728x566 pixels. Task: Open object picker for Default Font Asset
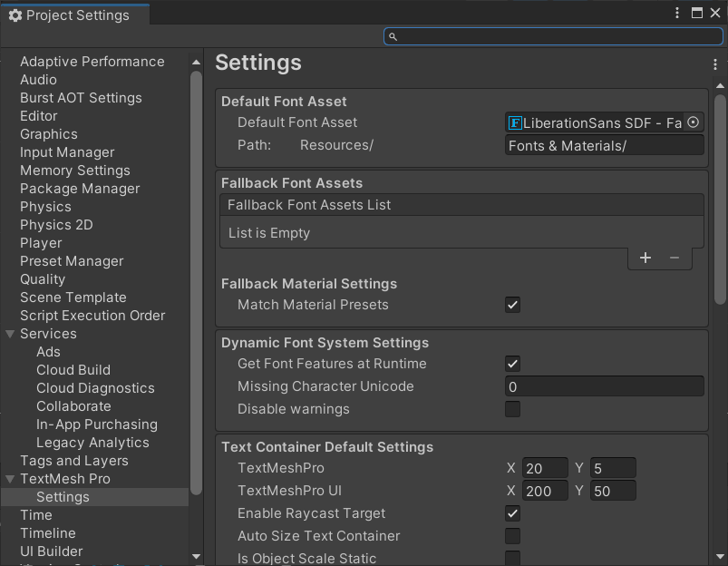(693, 122)
